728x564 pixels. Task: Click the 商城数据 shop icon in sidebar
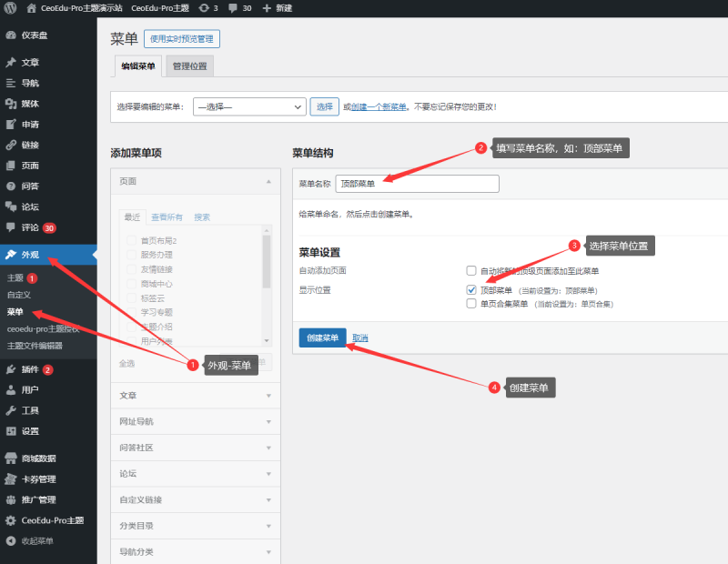(x=11, y=458)
